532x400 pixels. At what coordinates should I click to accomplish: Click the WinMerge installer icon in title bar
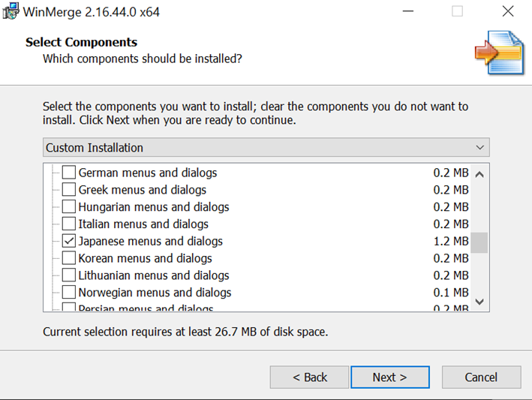click(11, 11)
